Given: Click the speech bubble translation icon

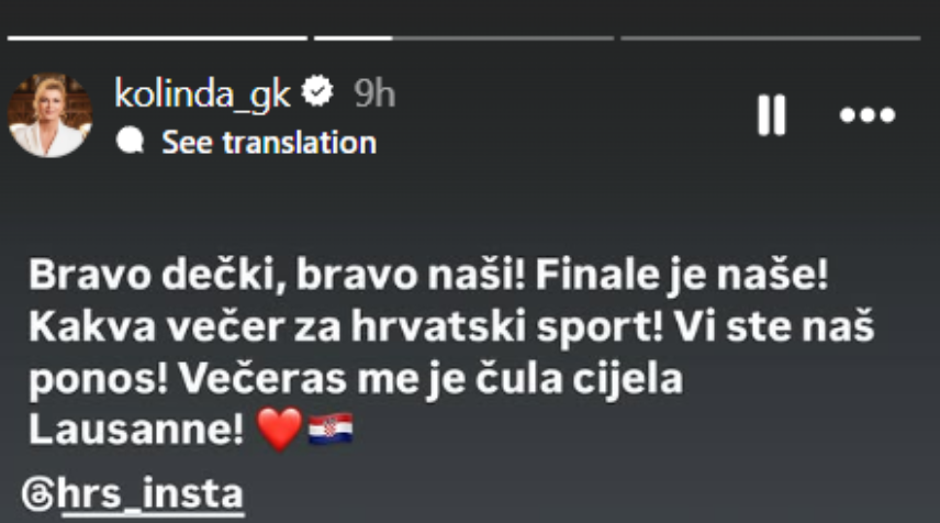Looking at the screenshot, I should (x=130, y=142).
